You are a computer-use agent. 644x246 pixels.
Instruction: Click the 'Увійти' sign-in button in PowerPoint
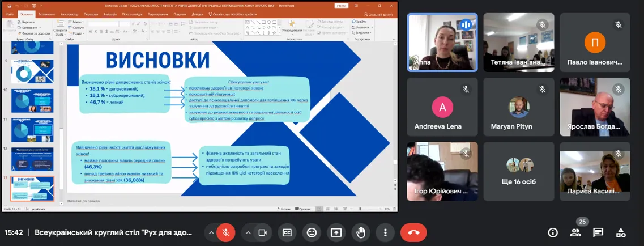point(341,6)
